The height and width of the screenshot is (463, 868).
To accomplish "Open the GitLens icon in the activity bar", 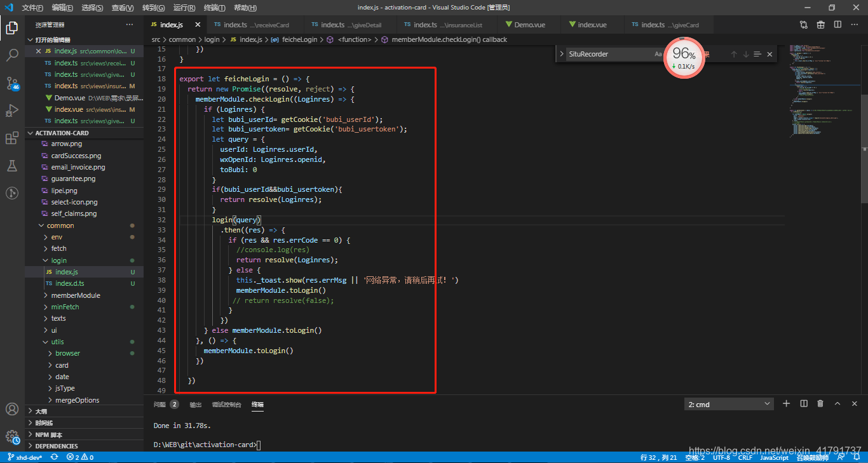I will pos(12,192).
